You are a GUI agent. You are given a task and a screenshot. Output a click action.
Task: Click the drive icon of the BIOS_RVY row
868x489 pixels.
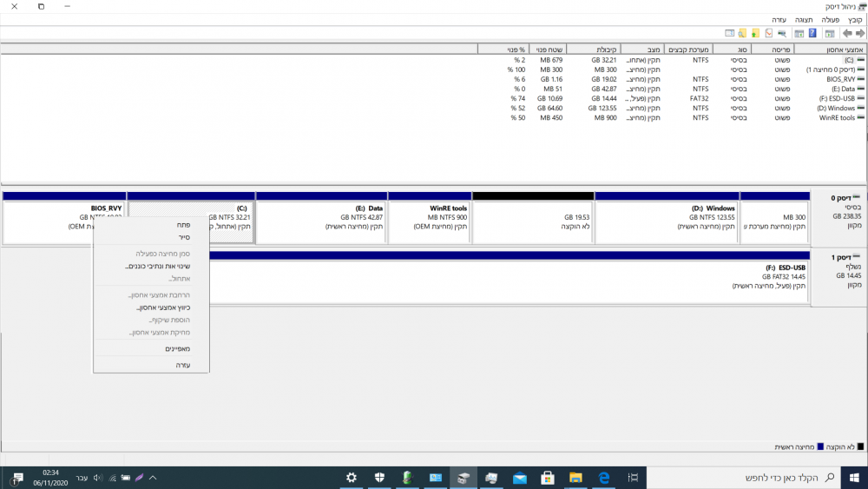click(860, 79)
